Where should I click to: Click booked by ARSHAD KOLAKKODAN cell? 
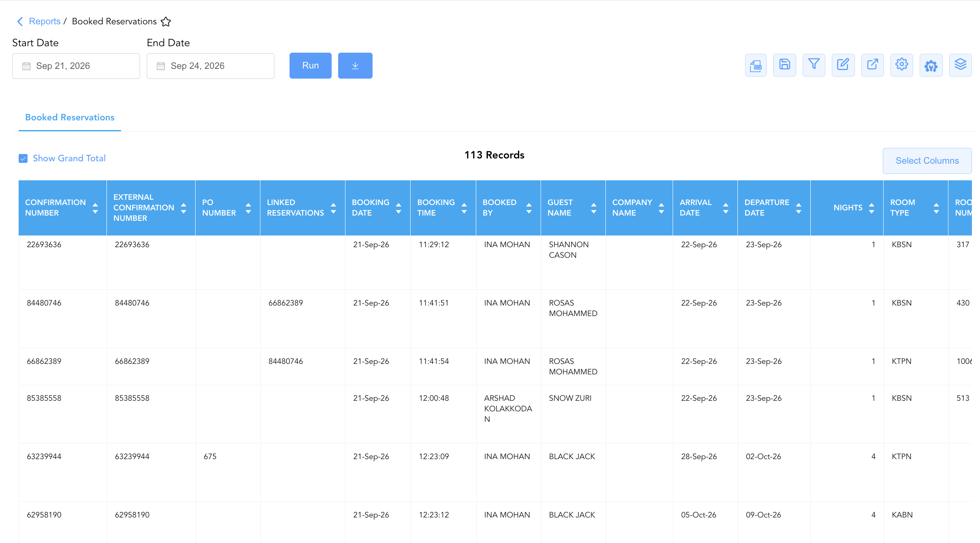[x=509, y=414]
